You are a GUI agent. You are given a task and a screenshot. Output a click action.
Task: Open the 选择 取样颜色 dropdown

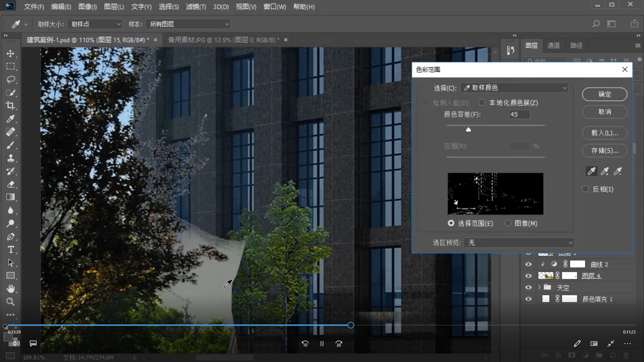[514, 88]
